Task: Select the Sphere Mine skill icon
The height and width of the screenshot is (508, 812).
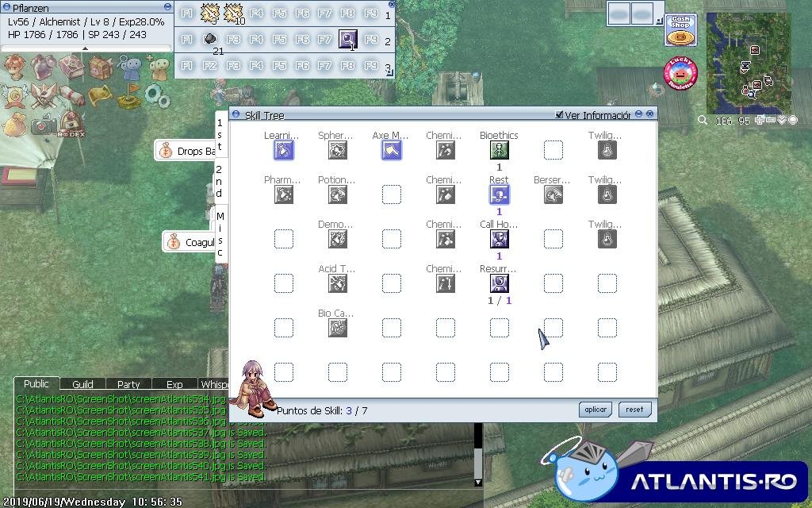Action: tap(338, 150)
